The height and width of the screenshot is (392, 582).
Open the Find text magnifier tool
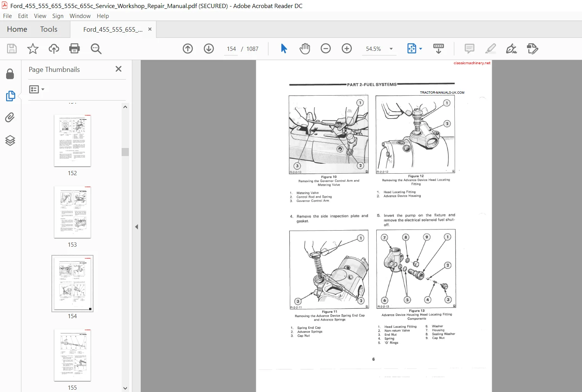tap(96, 49)
